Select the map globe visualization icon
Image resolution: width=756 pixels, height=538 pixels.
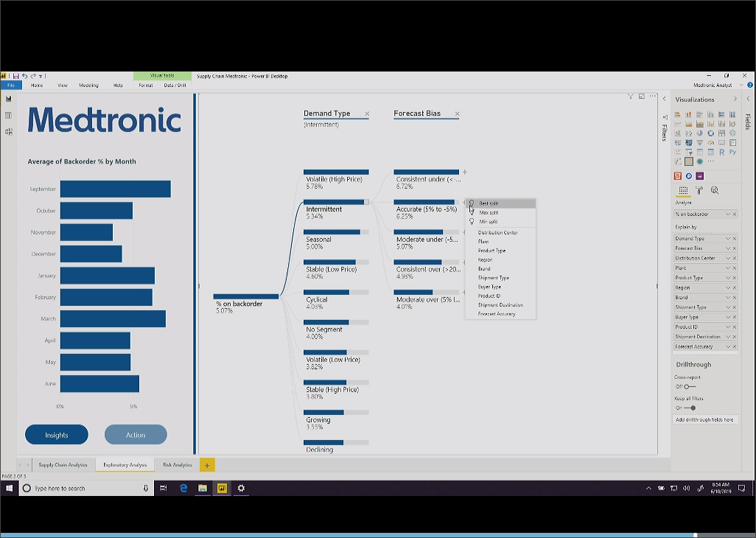(x=732, y=133)
